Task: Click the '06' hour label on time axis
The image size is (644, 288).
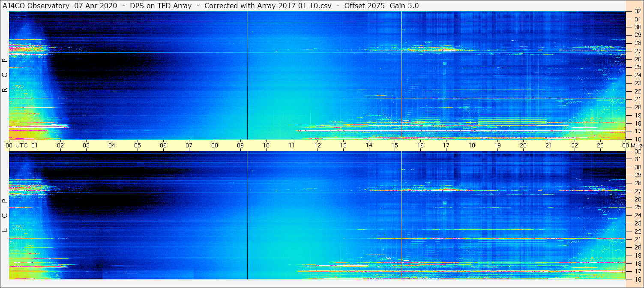Action: click(163, 145)
